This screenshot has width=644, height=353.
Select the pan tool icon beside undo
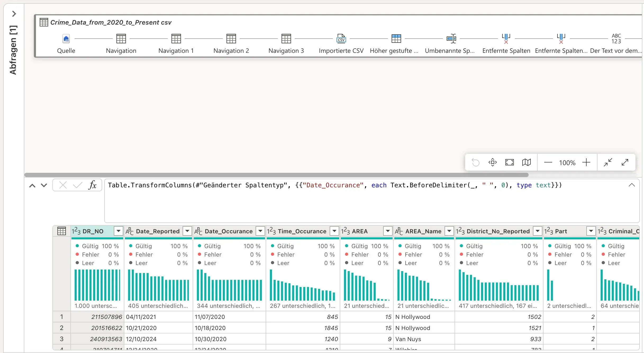492,162
